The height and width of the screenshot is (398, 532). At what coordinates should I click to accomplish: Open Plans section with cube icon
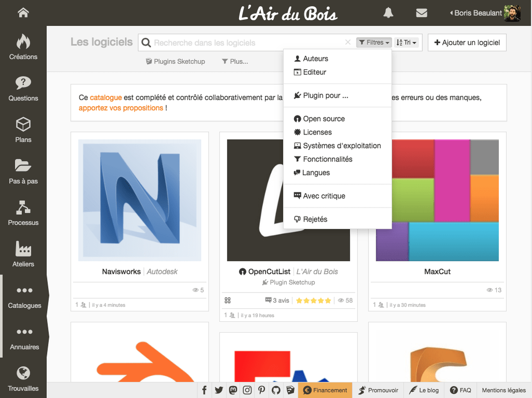pos(23,130)
